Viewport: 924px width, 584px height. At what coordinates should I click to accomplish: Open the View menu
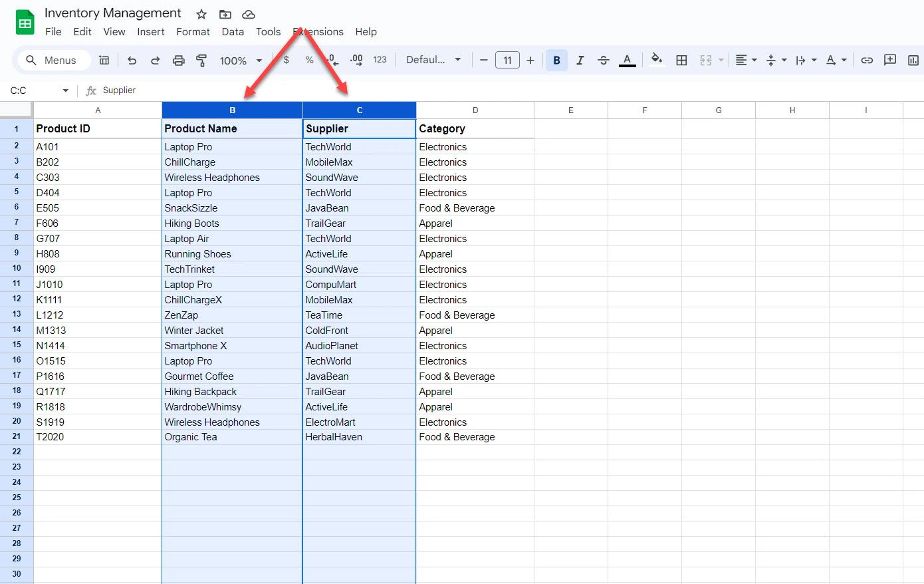[114, 32]
